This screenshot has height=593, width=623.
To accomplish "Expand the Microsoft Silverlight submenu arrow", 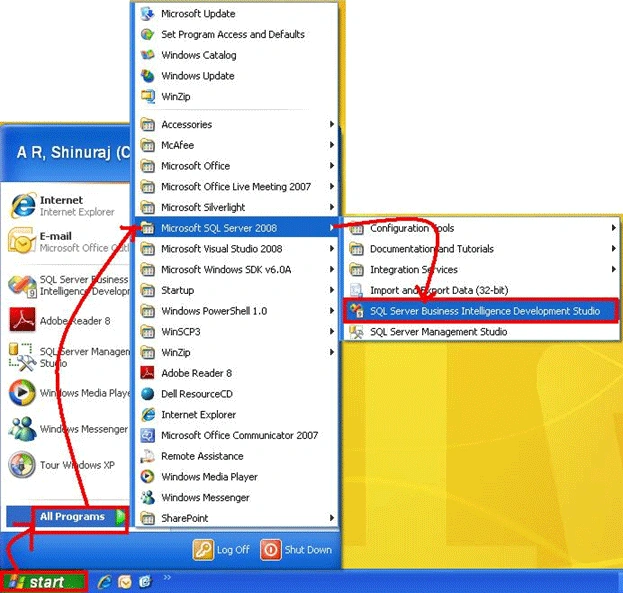I will [x=332, y=207].
